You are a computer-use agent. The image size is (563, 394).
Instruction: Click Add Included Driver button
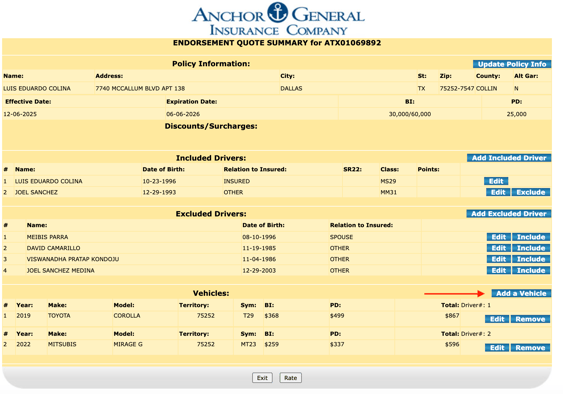(509, 158)
